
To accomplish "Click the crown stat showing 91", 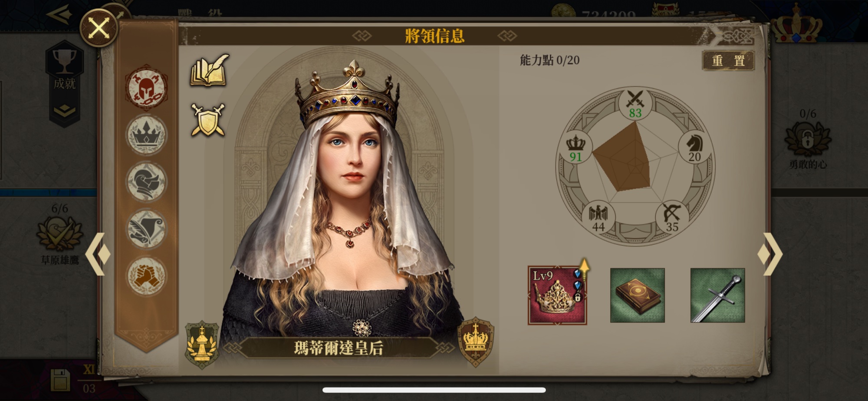I will (576, 148).
